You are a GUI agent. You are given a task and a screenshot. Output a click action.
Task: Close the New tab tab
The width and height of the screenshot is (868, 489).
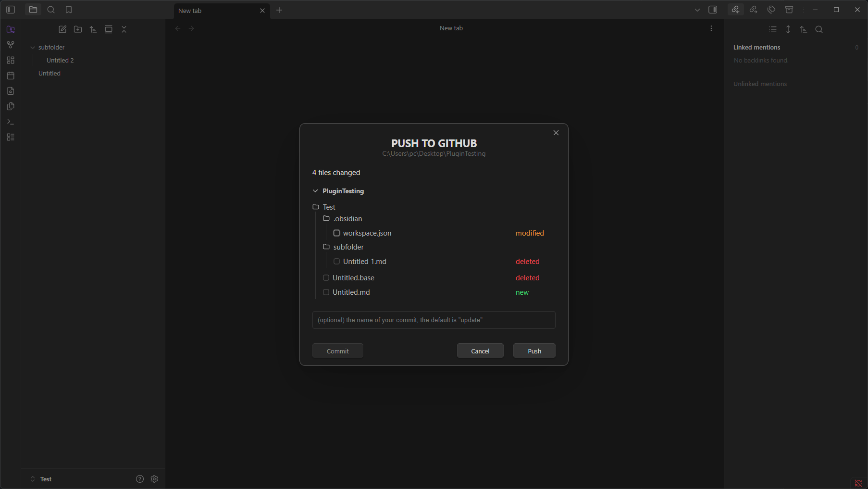pos(262,11)
